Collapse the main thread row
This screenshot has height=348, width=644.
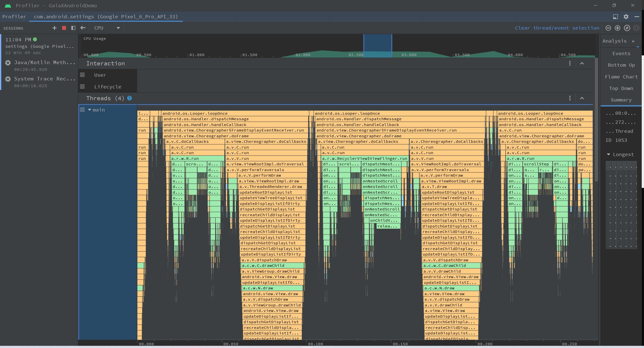tap(89, 110)
